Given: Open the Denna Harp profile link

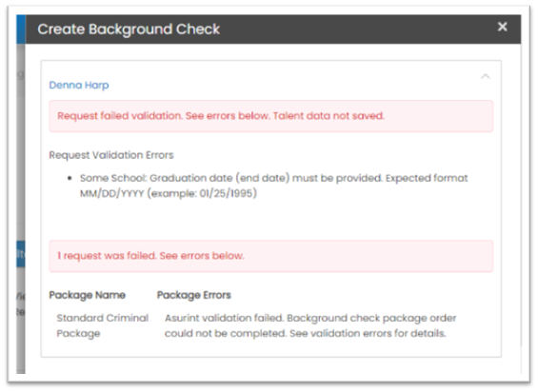Looking at the screenshot, I should (79, 85).
